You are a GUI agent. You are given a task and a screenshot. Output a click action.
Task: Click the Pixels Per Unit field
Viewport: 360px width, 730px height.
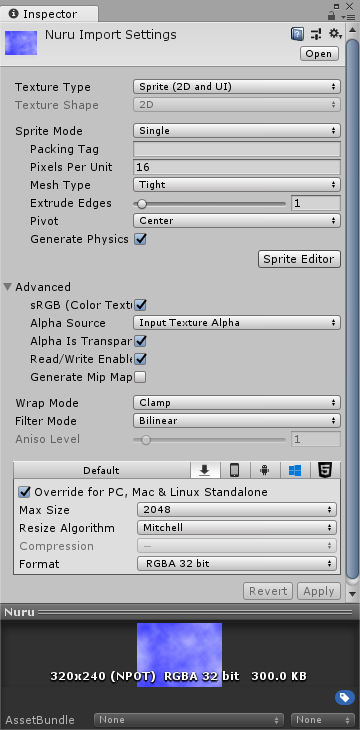click(x=237, y=167)
